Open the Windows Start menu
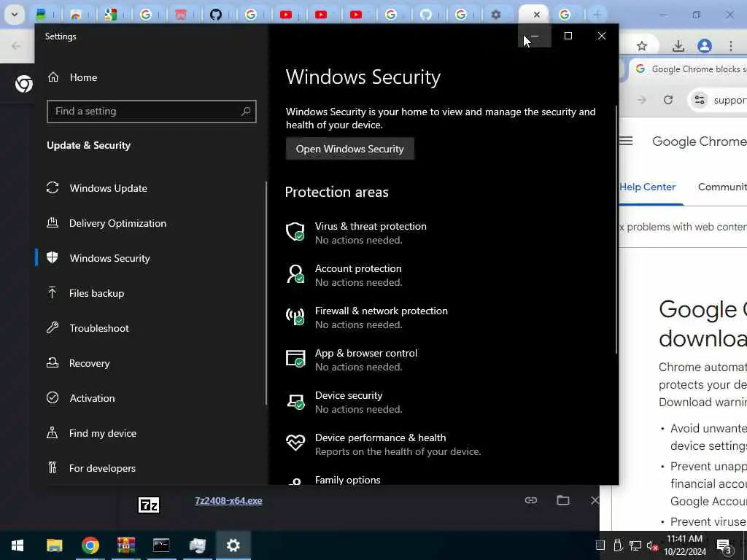 (x=18, y=545)
